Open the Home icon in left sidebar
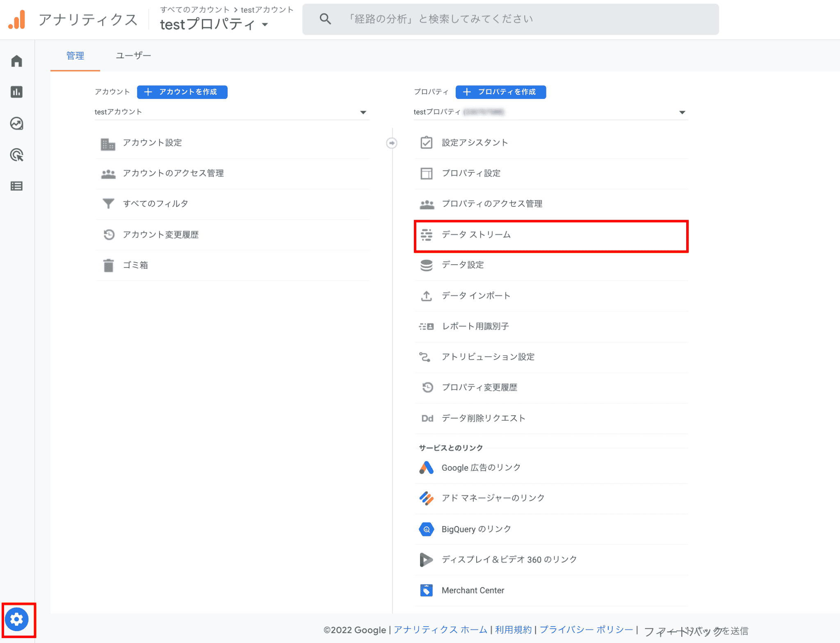This screenshot has width=840, height=643. click(x=17, y=61)
